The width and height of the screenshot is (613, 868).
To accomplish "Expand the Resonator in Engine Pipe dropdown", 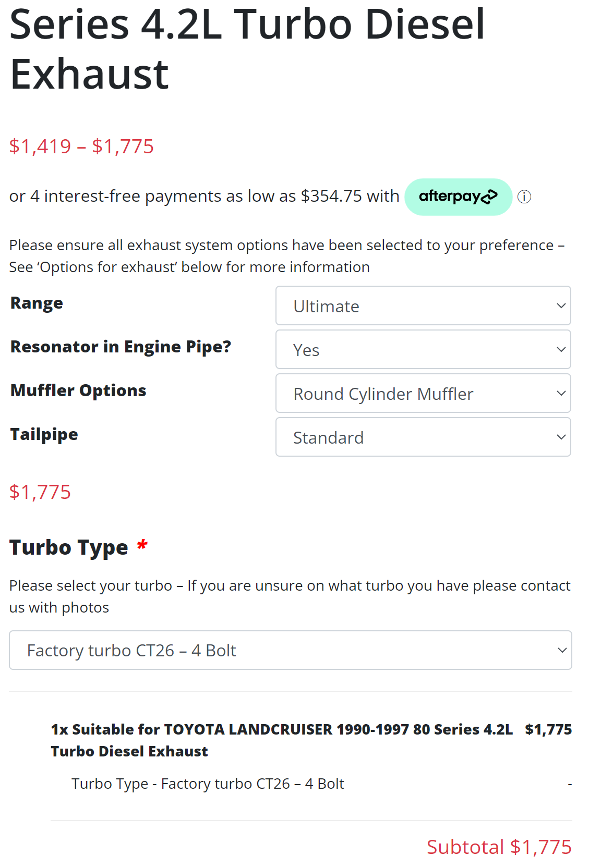I will pyautogui.click(x=423, y=350).
